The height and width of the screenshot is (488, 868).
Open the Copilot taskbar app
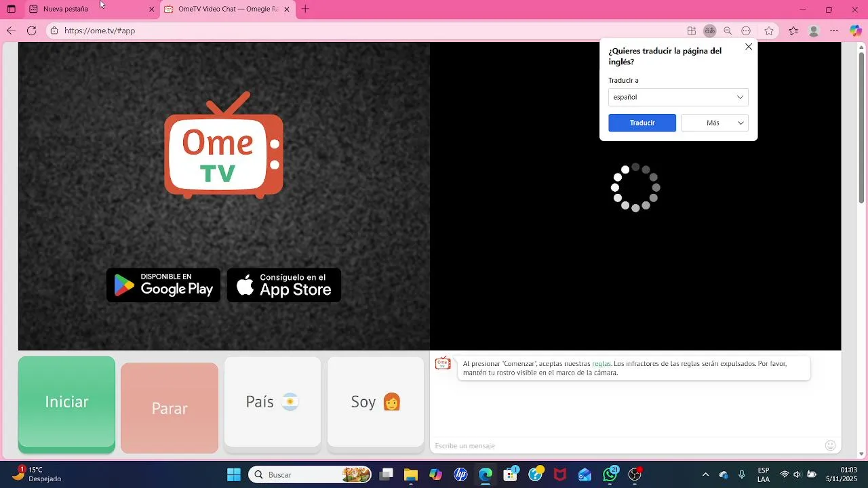pyautogui.click(x=435, y=474)
